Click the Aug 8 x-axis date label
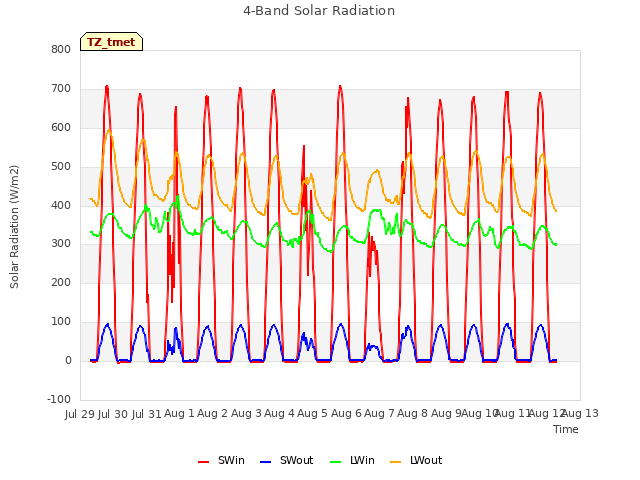 point(413,414)
